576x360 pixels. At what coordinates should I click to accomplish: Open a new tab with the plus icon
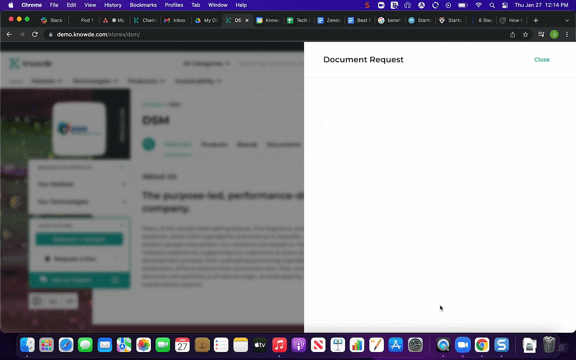point(536,20)
